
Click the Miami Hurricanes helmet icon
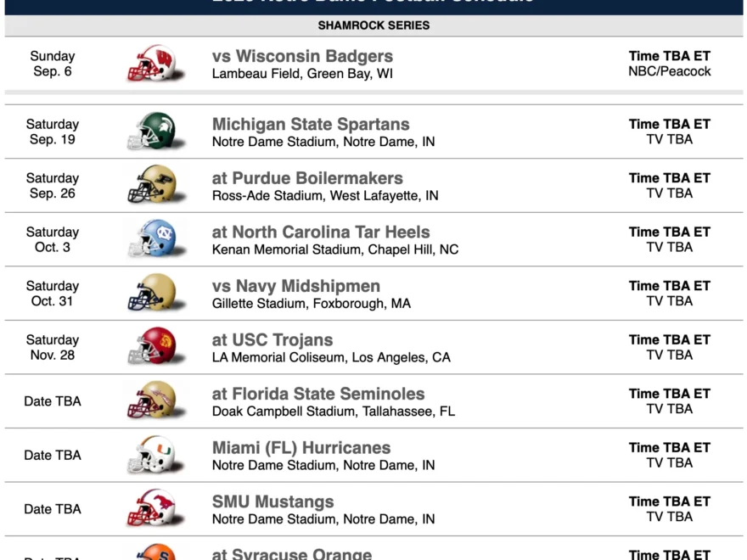(x=151, y=455)
